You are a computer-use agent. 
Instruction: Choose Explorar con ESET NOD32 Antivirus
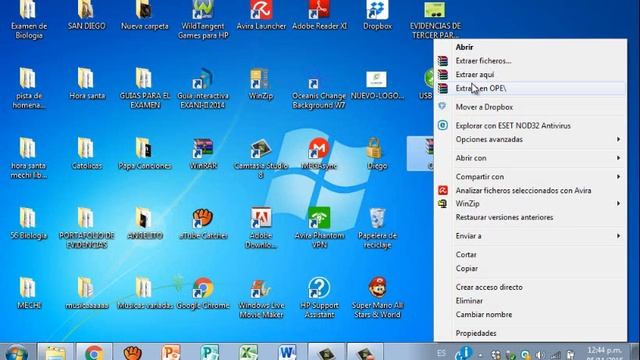(x=531, y=126)
